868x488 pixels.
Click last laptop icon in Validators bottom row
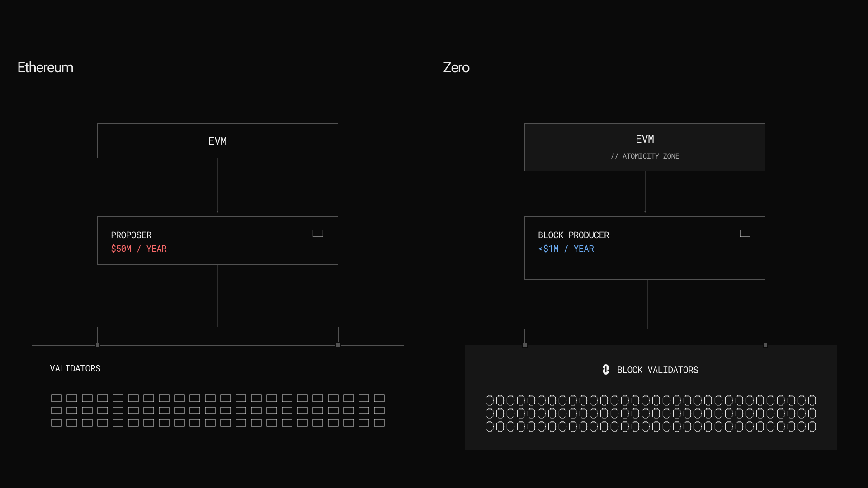(379, 423)
